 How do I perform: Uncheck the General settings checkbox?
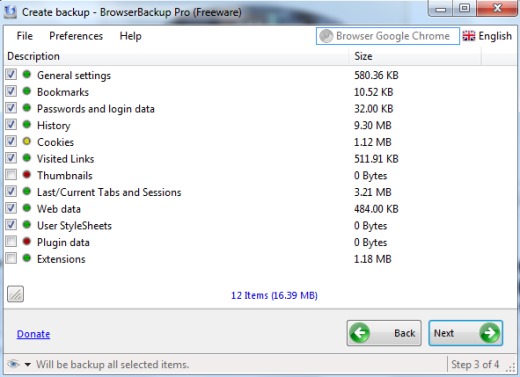point(11,74)
